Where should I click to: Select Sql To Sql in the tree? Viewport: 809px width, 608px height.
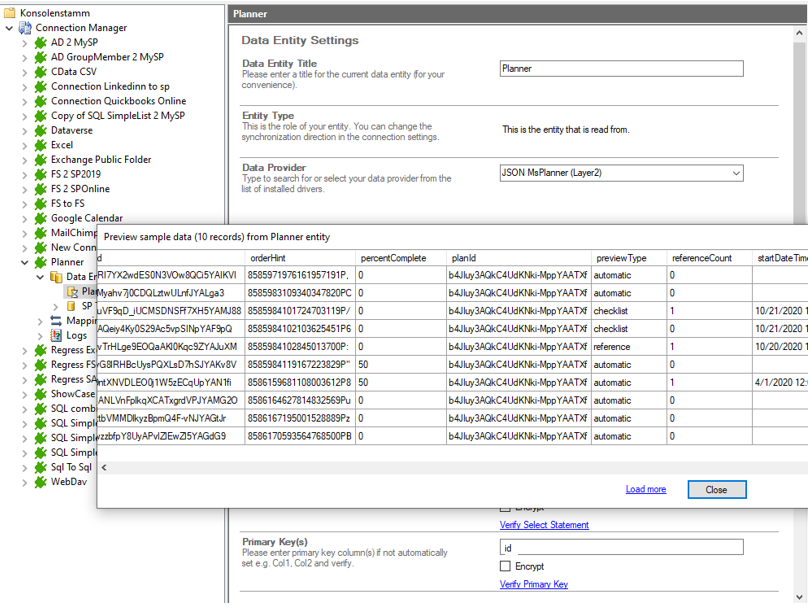point(70,467)
